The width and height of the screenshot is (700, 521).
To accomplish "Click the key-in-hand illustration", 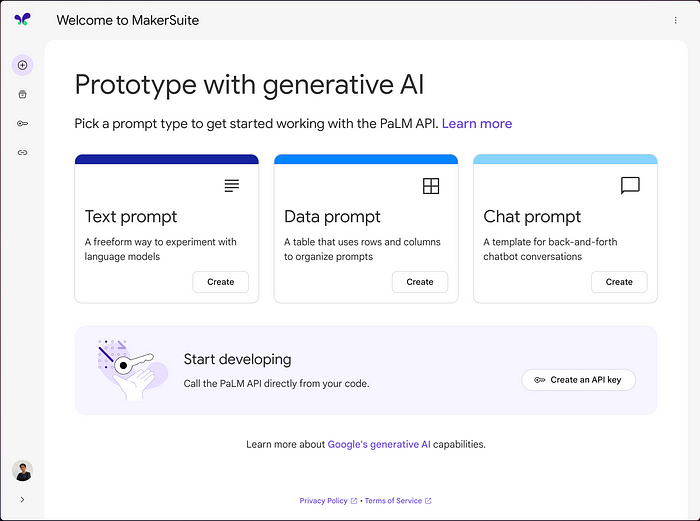I will (x=132, y=370).
